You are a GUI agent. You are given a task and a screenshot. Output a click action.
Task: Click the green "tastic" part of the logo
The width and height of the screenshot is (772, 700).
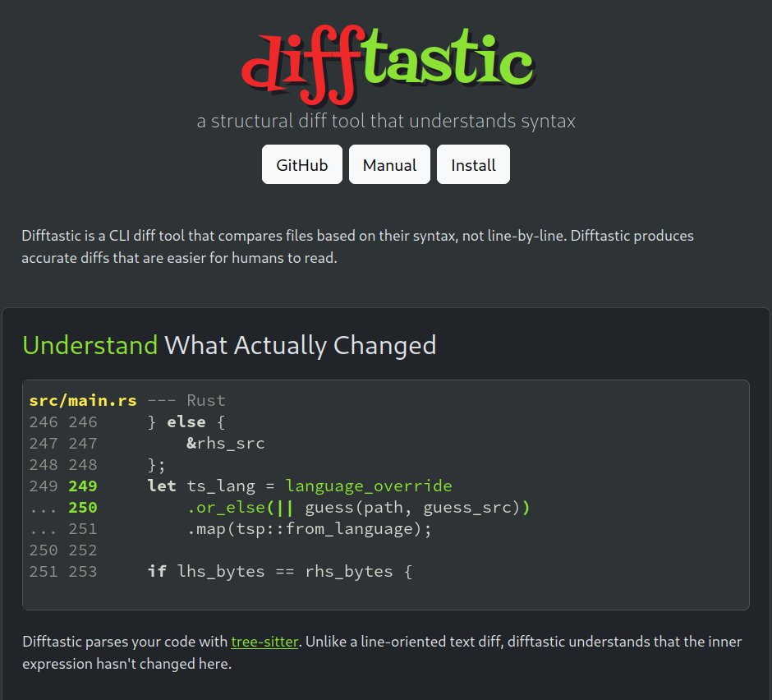tap(448, 62)
